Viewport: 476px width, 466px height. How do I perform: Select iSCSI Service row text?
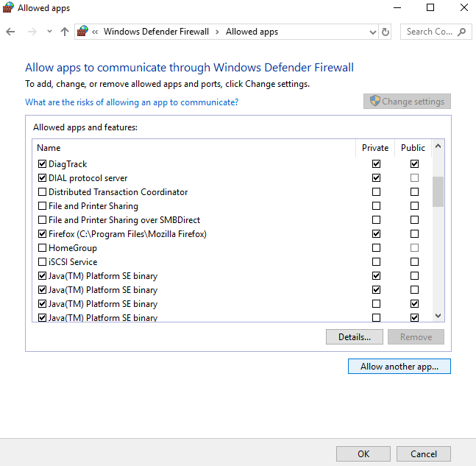[73, 262]
